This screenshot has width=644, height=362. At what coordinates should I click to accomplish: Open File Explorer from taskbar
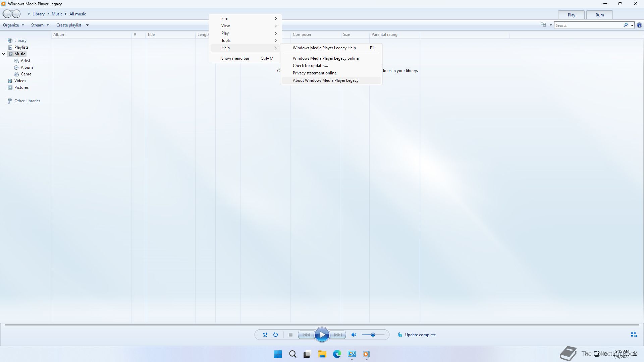(x=322, y=354)
